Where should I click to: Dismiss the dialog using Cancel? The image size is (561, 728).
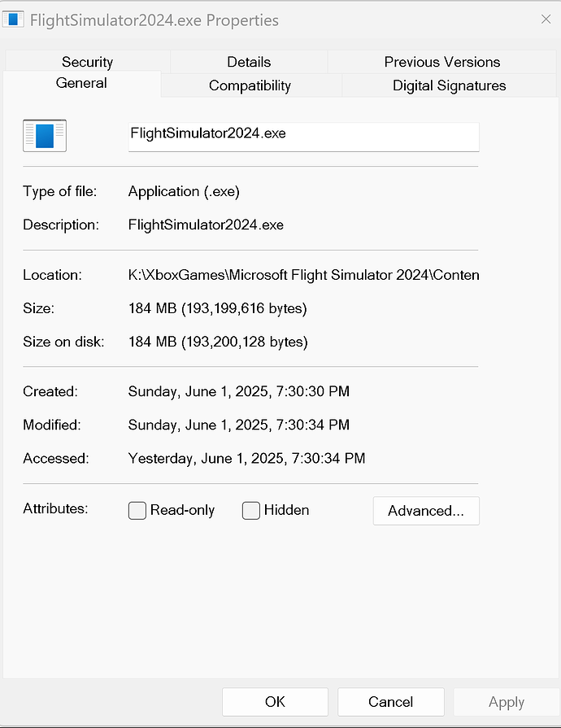(390, 701)
